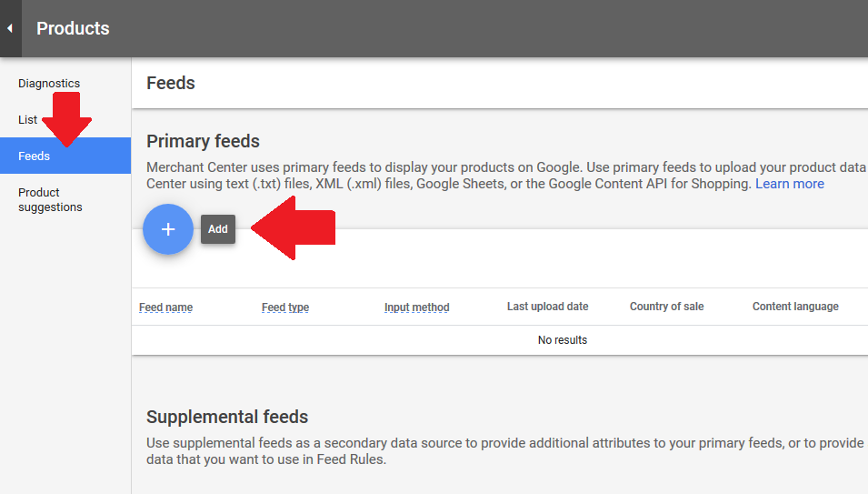Click the Products title in header bar
This screenshot has height=494, width=868.
point(73,28)
